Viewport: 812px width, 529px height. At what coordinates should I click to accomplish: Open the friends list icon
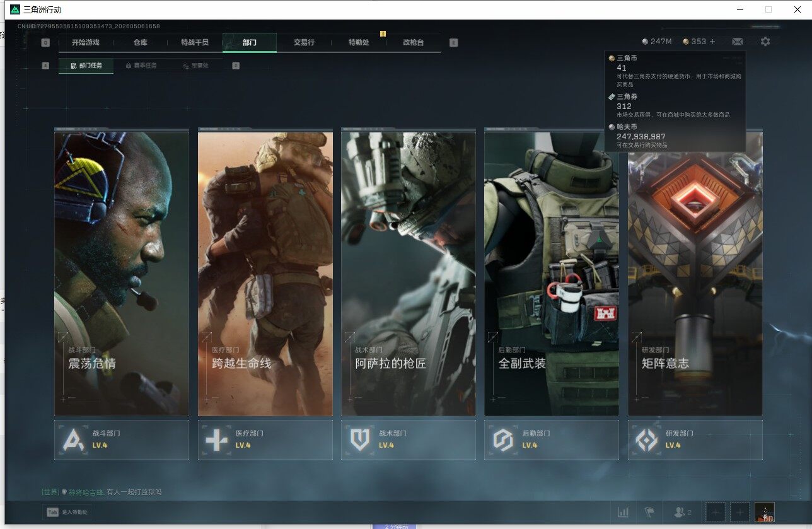tap(683, 513)
